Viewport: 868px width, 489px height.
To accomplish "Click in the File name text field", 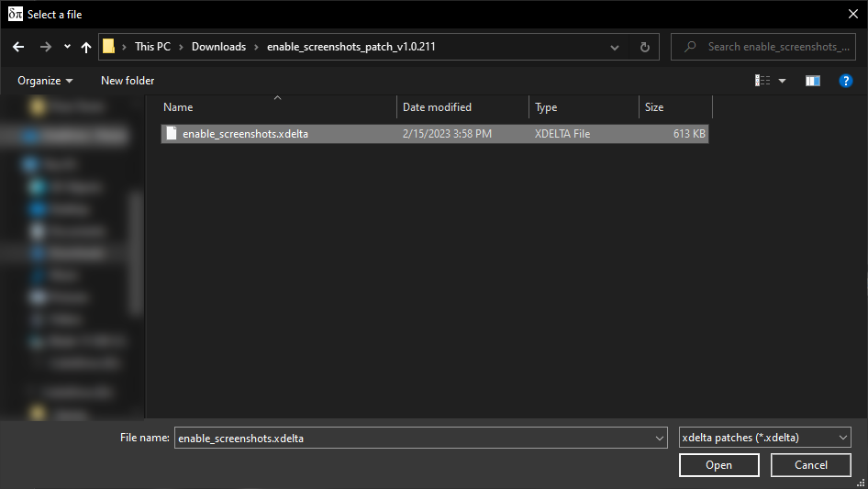I will (413, 438).
